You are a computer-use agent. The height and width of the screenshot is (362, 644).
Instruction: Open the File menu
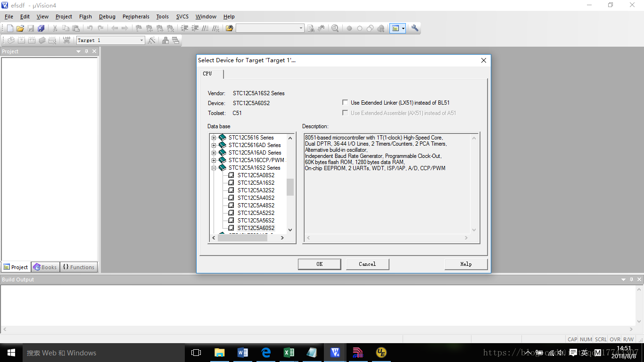[8, 16]
